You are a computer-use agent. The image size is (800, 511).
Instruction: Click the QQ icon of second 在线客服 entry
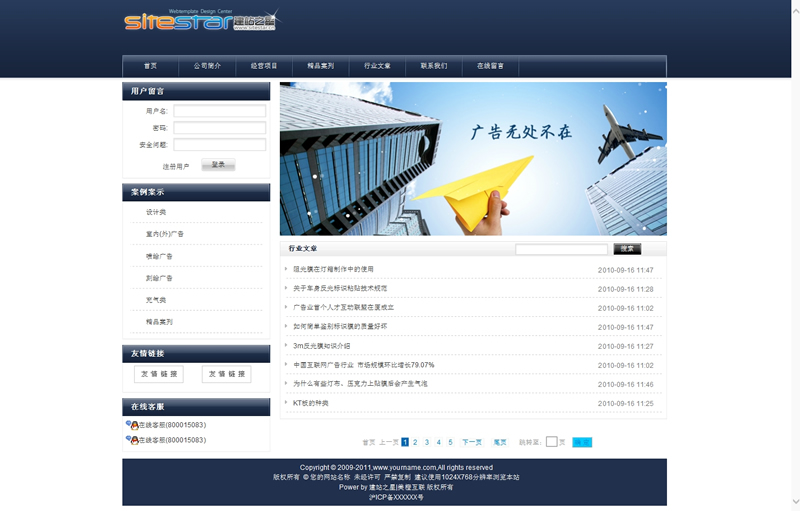(x=132, y=440)
